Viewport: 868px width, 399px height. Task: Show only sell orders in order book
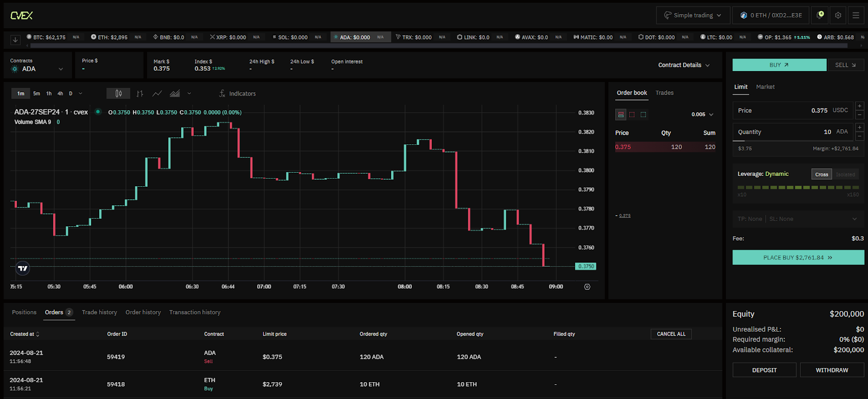tap(632, 115)
